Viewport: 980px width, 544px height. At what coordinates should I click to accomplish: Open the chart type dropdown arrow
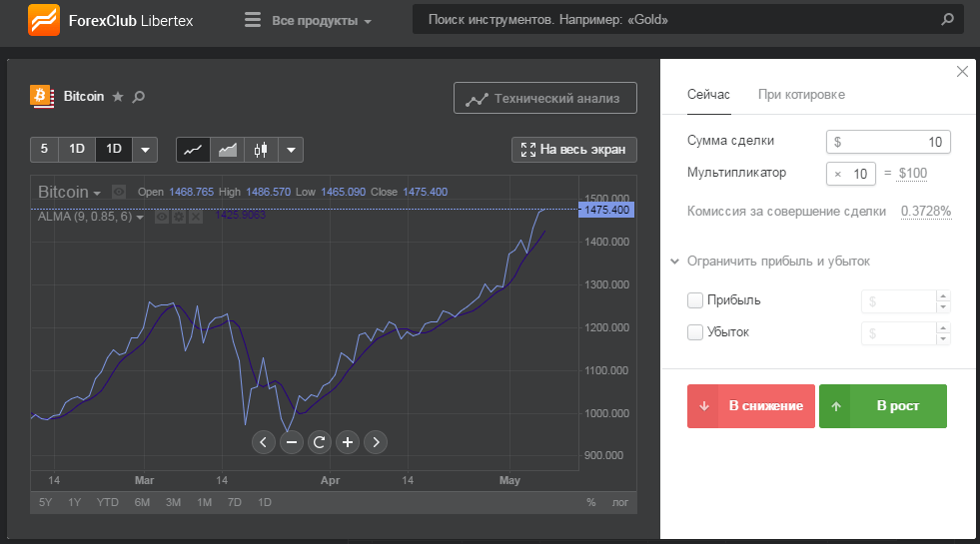(x=291, y=150)
